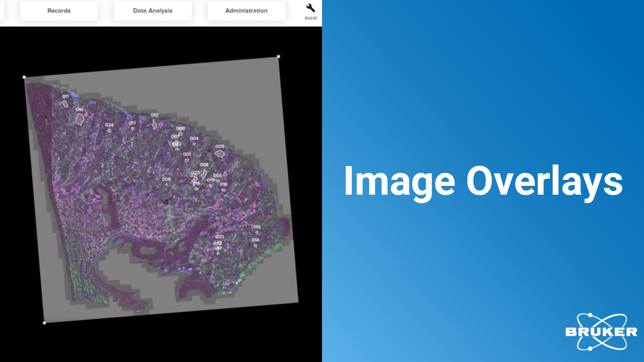Select ROI 012 shape on tissue
The image size is (644, 362).
pos(155,124)
